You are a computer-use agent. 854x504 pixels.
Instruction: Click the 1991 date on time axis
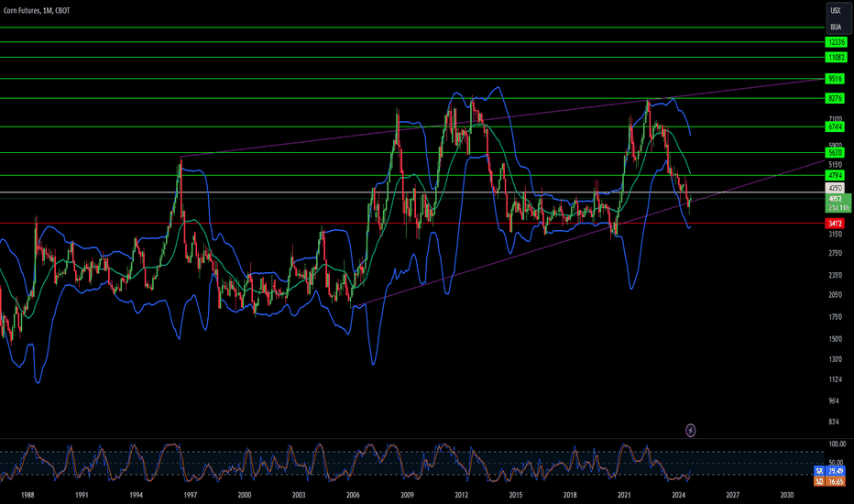tap(82, 495)
